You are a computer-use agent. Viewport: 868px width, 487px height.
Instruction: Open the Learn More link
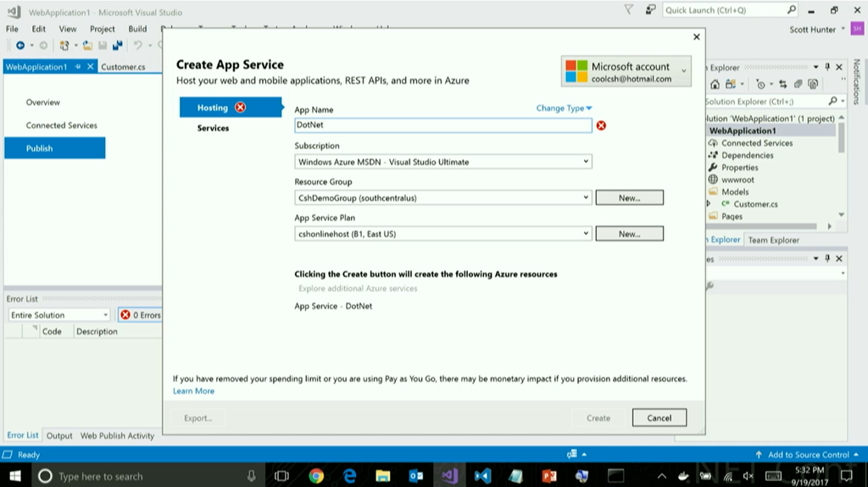tap(193, 391)
